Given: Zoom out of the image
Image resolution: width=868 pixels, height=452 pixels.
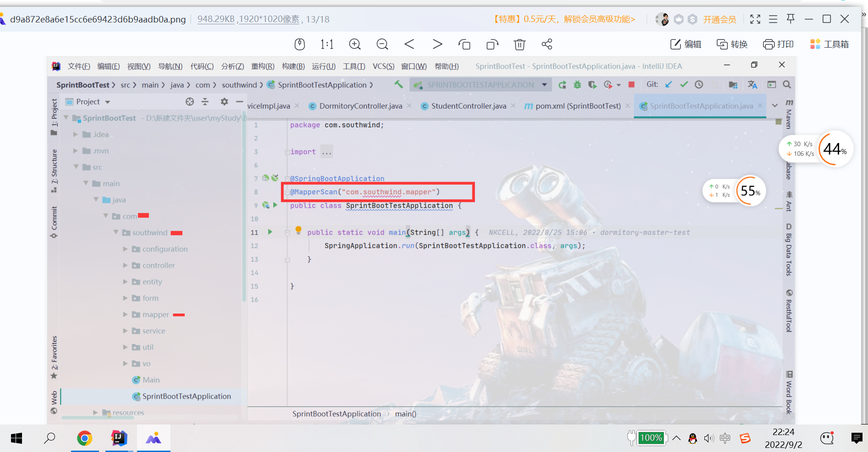Looking at the screenshot, I should point(382,44).
